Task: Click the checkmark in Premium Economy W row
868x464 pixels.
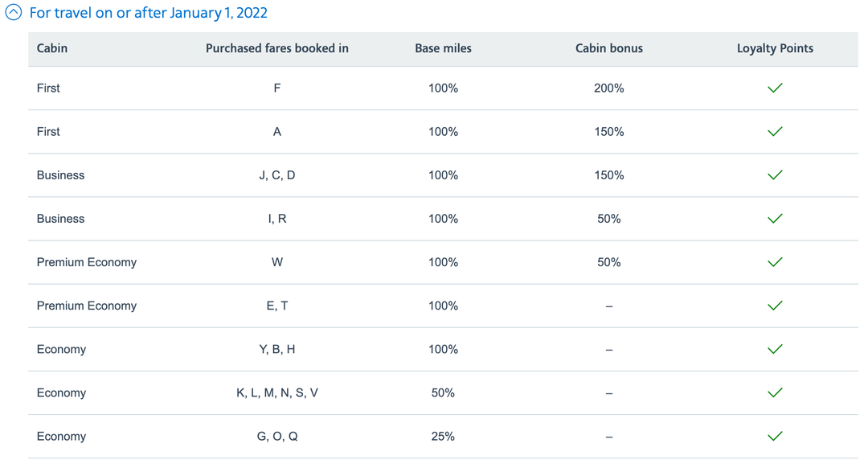Action: 775,262
